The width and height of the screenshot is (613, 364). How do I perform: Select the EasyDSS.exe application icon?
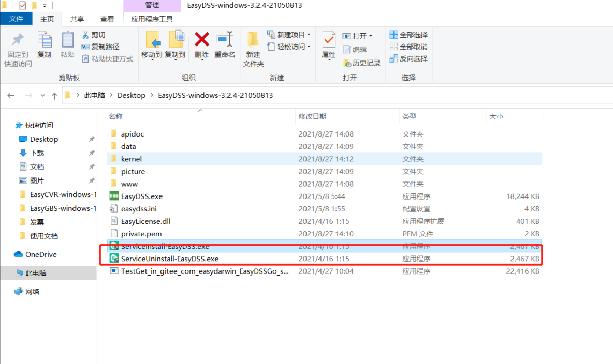pos(114,196)
